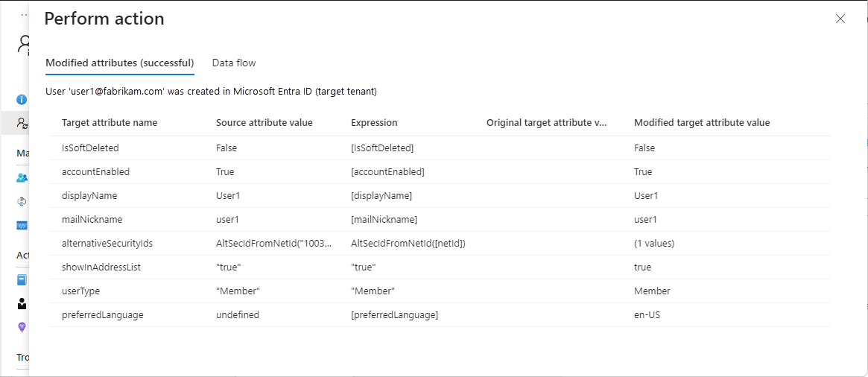Click the Original target attribute value header
This screenshot has height=377, width=868.
click(x=546, y=122)
